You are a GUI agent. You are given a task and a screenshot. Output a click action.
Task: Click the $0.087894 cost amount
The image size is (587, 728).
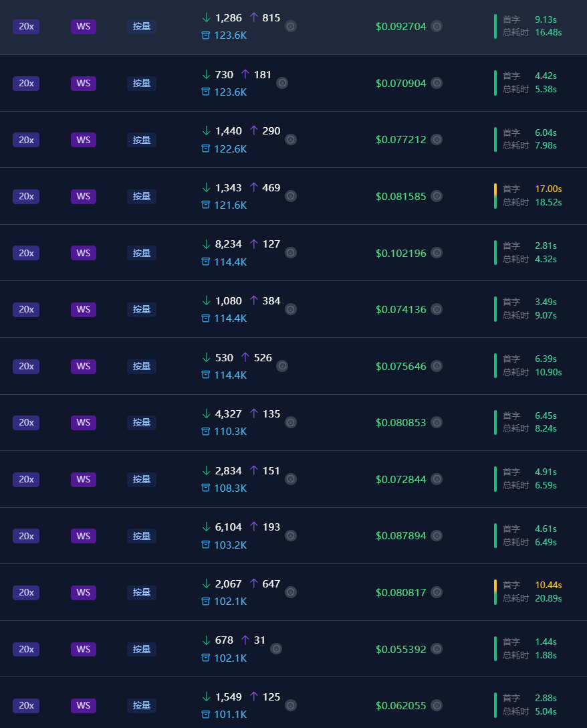pos(401,536)
